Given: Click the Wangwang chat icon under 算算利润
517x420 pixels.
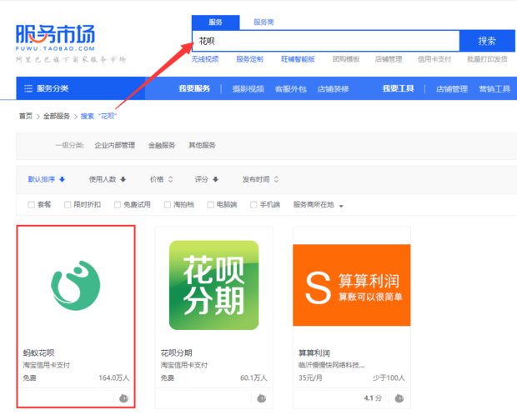Looking at the screenshot, I should pyautogui.click(x=399, y=398).
